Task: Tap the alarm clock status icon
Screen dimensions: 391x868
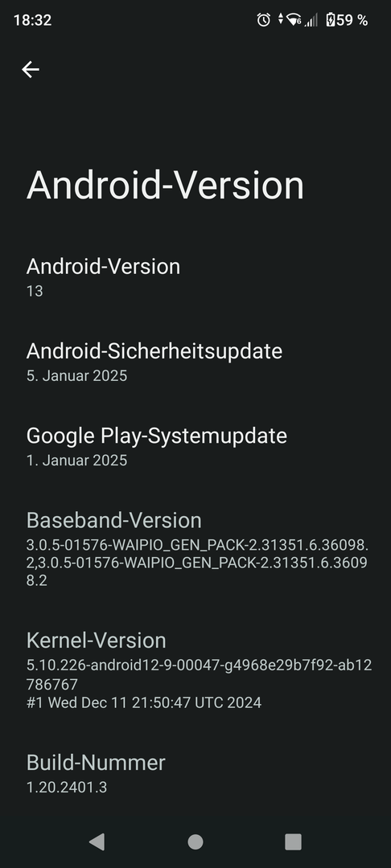Action: 264,20
